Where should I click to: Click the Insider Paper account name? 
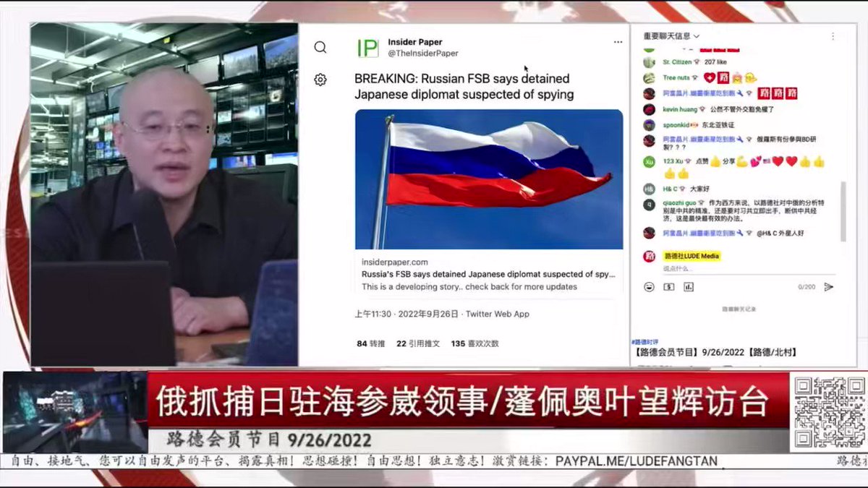[x=414, y=42]
